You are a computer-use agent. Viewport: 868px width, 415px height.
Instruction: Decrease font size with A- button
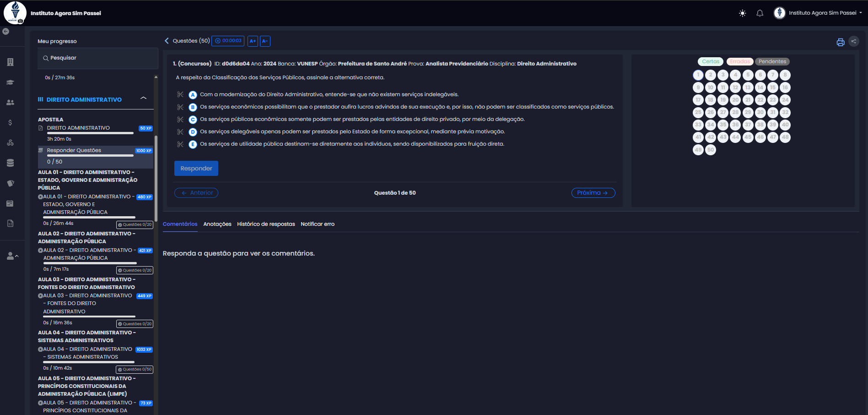click(x=265, y=41)
